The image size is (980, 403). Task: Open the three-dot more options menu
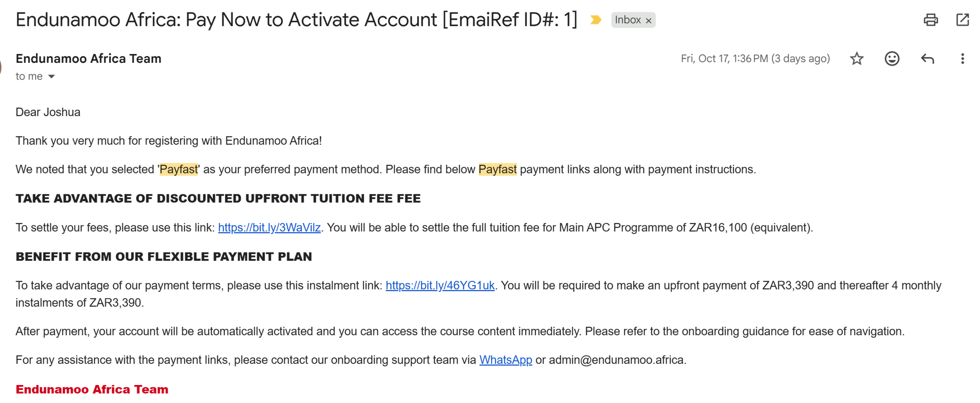click(962, 59)
